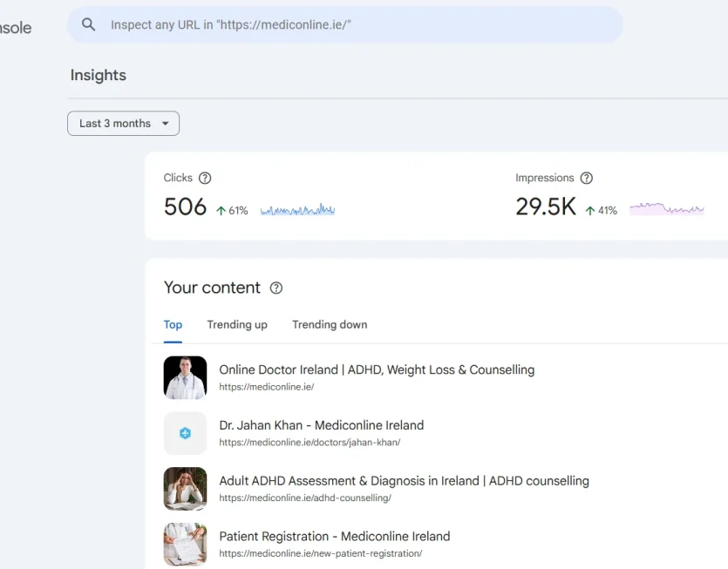This screenshot has width=728, height=569.
Task: Open the Your content help icon
Action: pyautogui.click(x=276, y=288)
